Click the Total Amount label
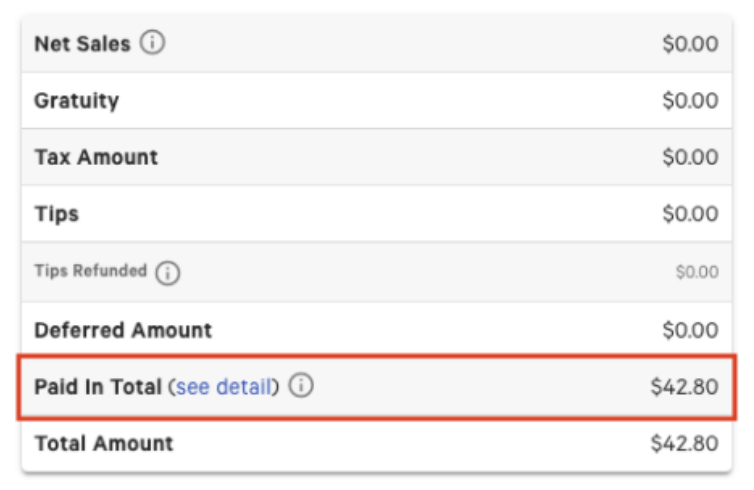 click(x=103, y=443)
